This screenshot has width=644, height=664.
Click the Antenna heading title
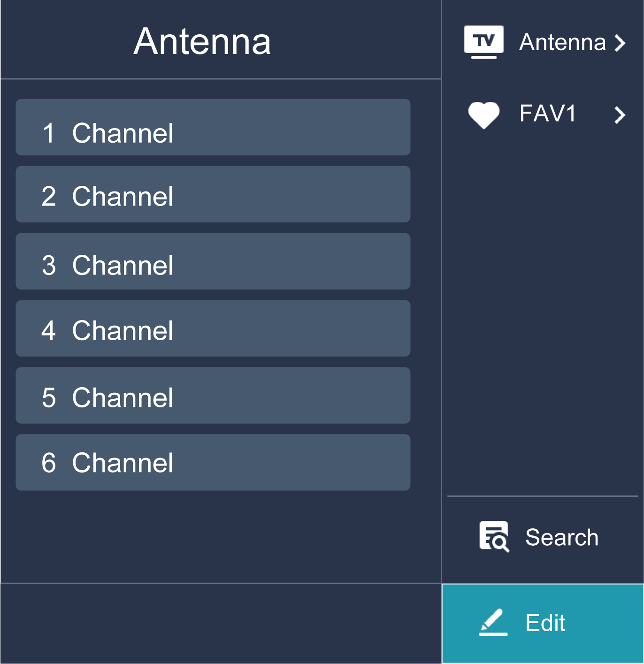click(202, 41)
